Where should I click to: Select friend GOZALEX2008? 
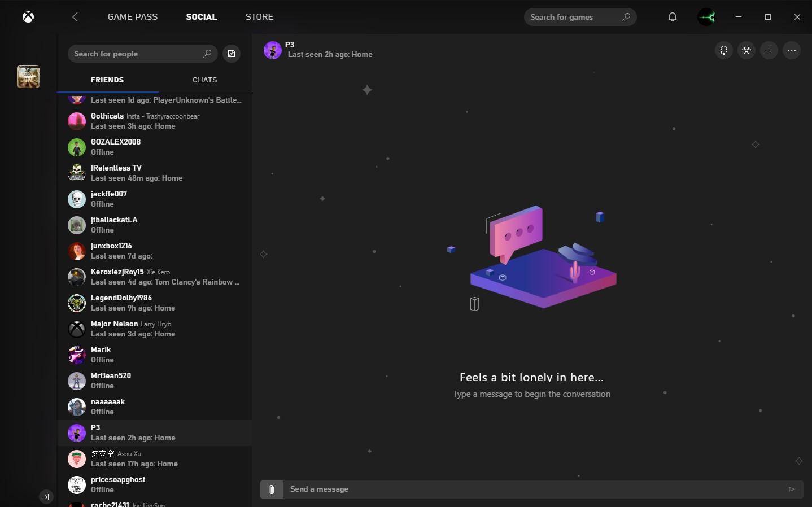[x=155, y=147]
